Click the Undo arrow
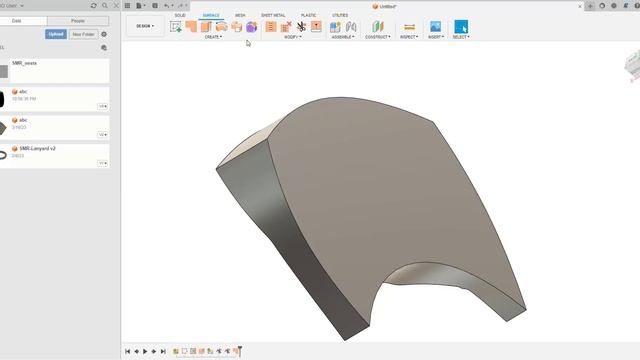 click(167, 6)
